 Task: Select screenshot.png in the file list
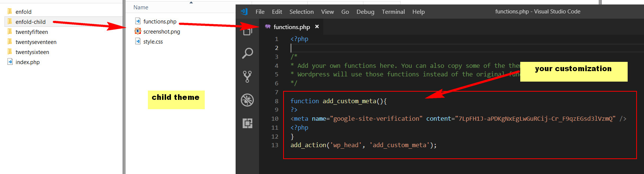pyautogui.click(x=162, y=31)
